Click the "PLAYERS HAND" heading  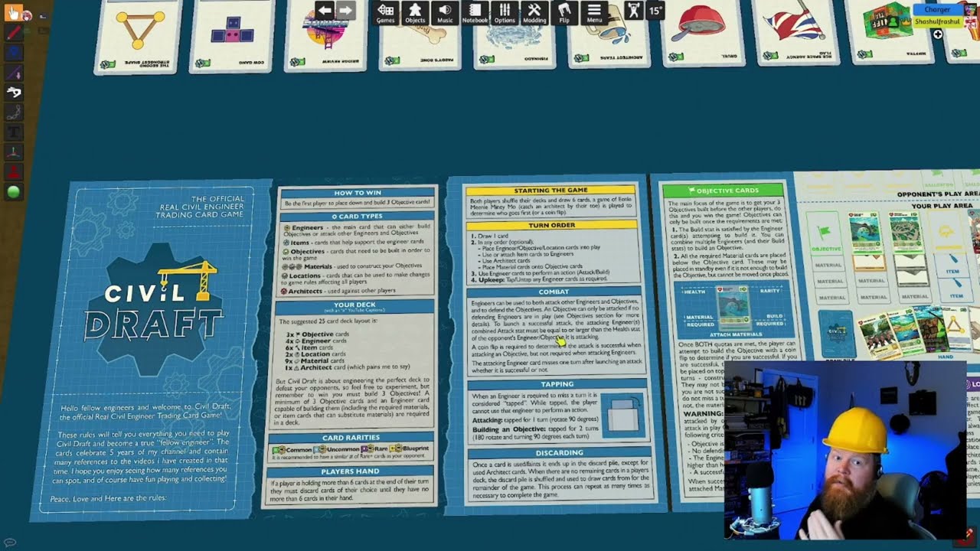(x=350, y=471)
